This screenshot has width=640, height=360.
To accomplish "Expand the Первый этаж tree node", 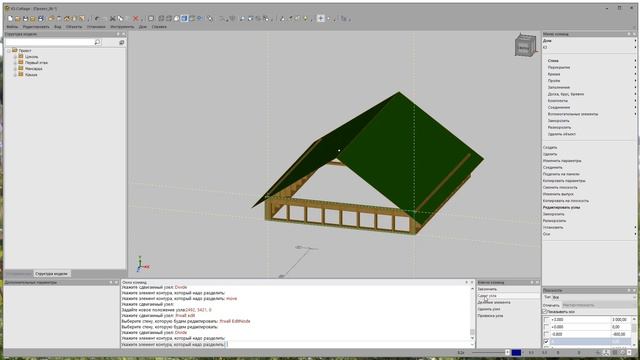I will (15, 63).
